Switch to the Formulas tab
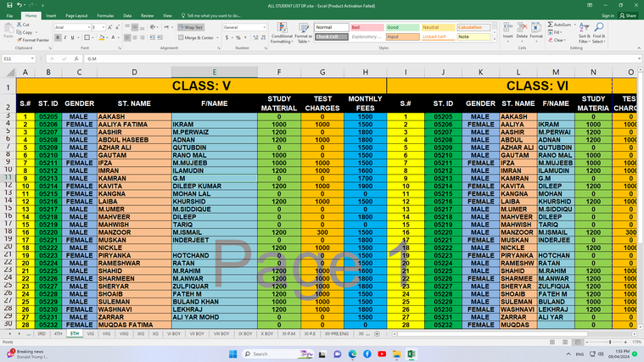The height and width of the screenshot is (362, 644). click(105, 15)
